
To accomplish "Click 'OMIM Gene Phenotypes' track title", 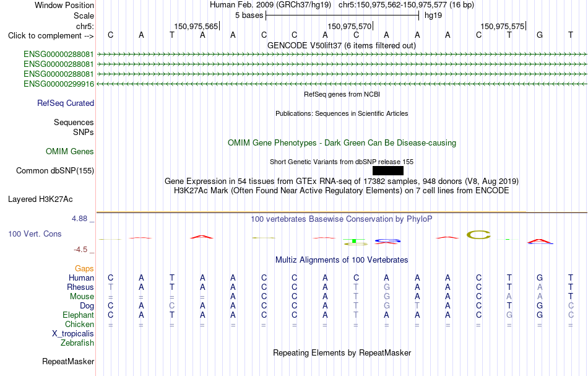I will [x=342, y=143].
